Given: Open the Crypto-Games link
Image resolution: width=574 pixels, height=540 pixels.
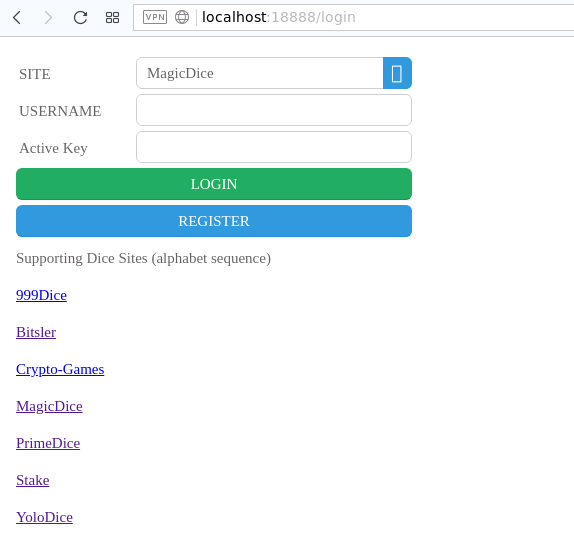Looking at the screenshot, I should click(60, 369).
